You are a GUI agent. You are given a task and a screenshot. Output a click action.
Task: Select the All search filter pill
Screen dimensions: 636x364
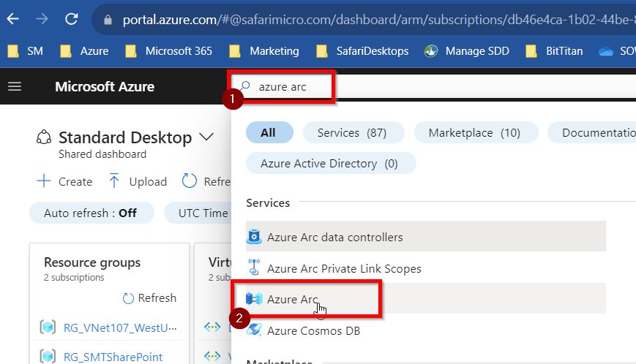[x=269, y=132]
